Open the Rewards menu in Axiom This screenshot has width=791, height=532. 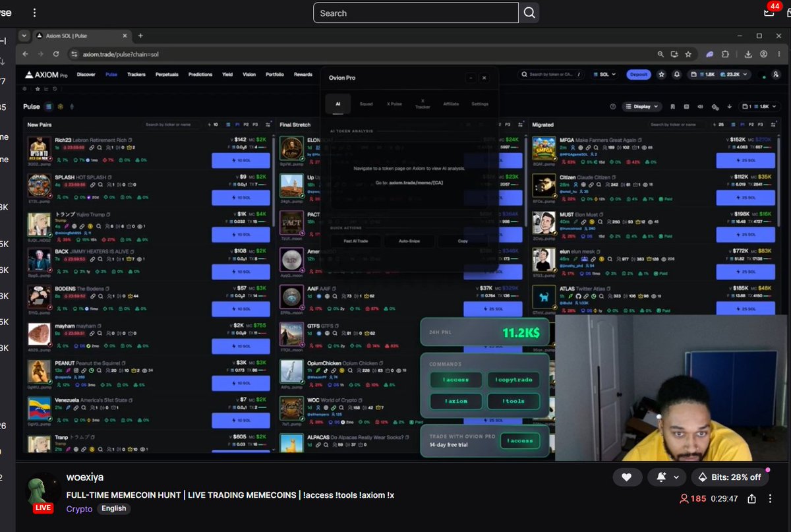pyautogui.click(x=303, y=74)
